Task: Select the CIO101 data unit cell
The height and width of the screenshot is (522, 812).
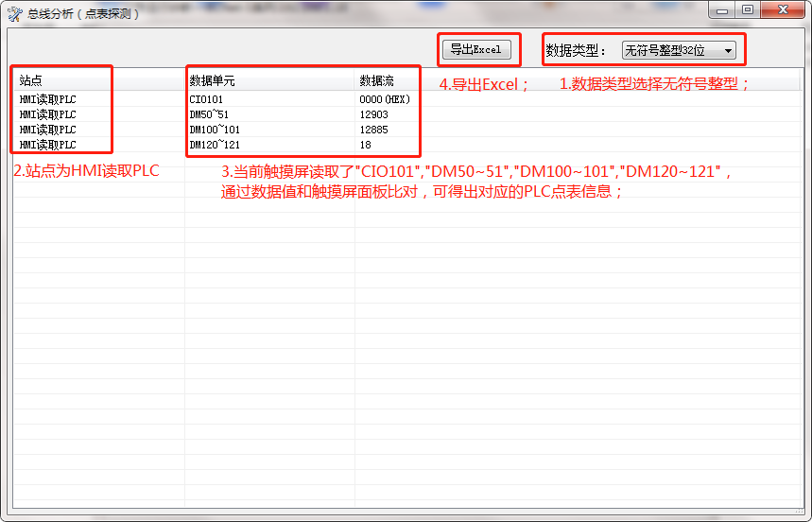Action: coord(206,99)
